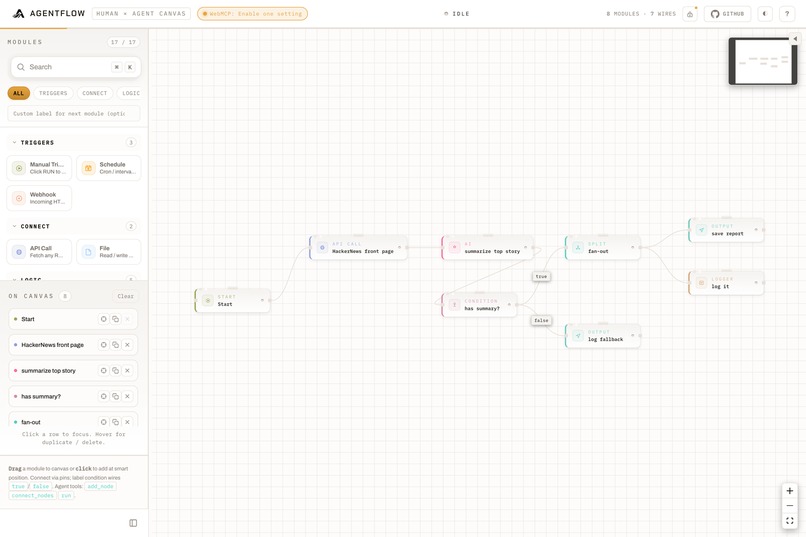The height and width of the screenshot is (537, 806).
Task: Select the CONNECT filter tab
Action: (x=95, y=93)
